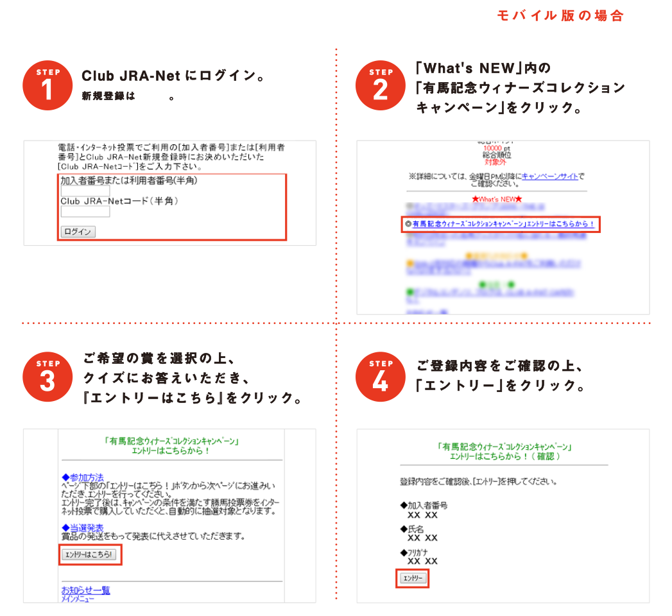Click the 登録内容をご確認後 instruction text
This screenshot has height=616, width=672.
click(x=478, y=481)
